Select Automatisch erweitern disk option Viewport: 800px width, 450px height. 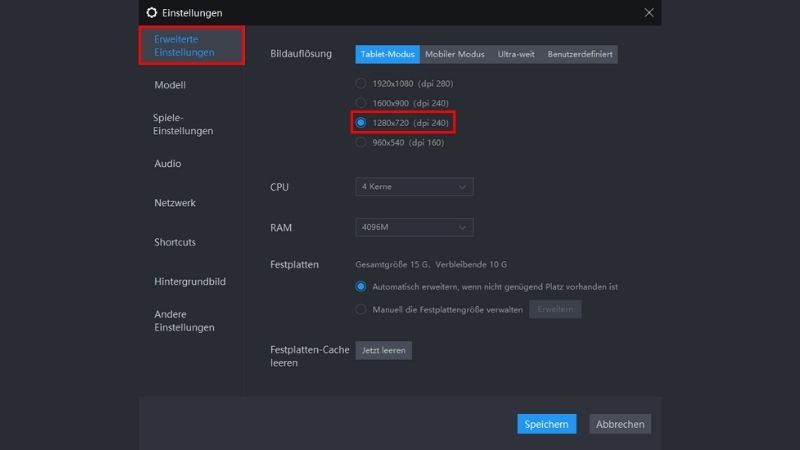click(x=361, y=287)
